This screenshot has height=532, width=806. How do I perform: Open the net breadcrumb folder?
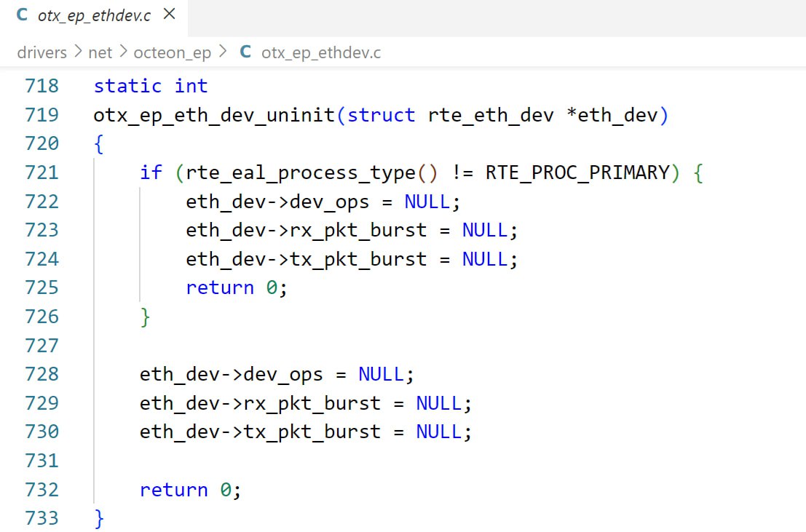[x=100, y=52]
